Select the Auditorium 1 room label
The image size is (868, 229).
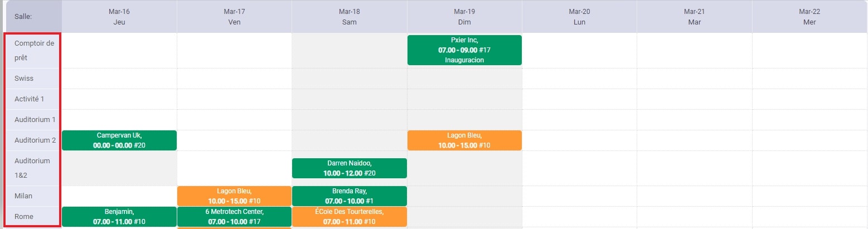[33, 120]
